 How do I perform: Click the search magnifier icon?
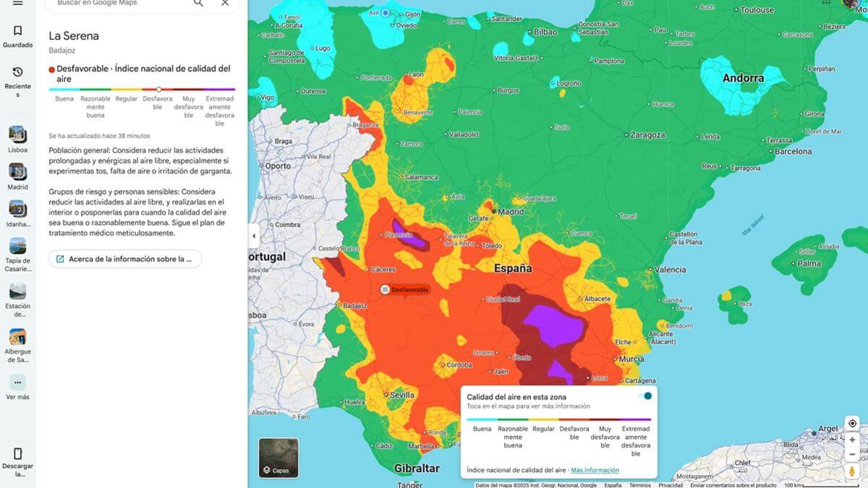(x=198, y=3)
